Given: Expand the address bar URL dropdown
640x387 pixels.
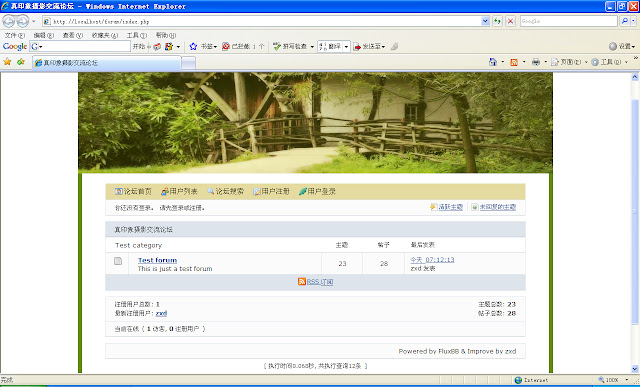Looking at the screenshot, I should [485, 21].
